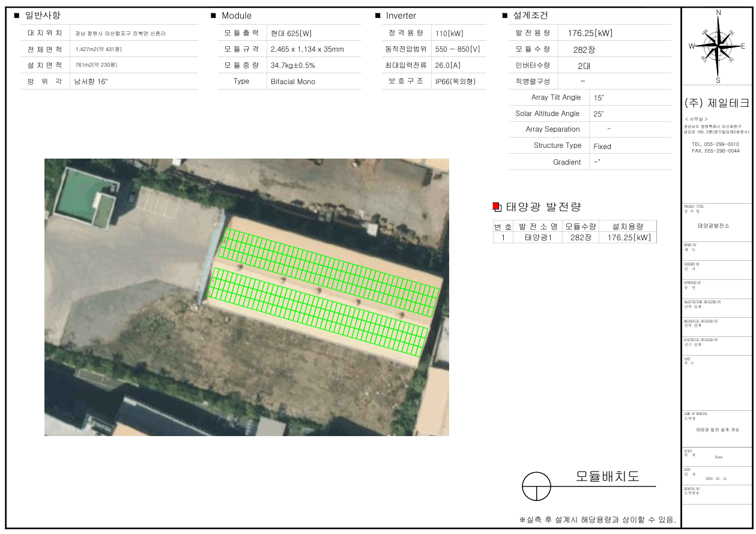This screenshot has height=534, width=756.
Task: Click the 태양광발전소 project title field
Action: point(717,226)
